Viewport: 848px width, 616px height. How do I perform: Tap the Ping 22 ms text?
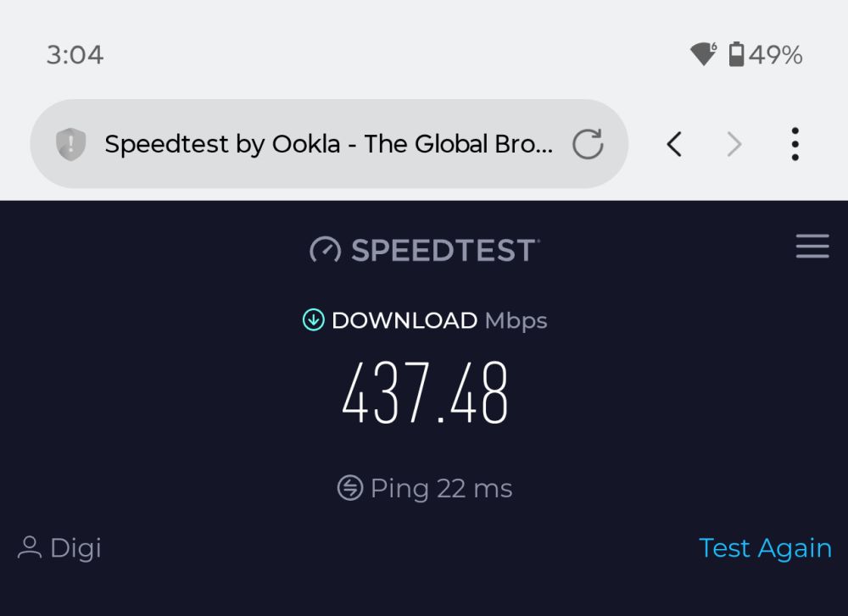[x=441, y=489]
